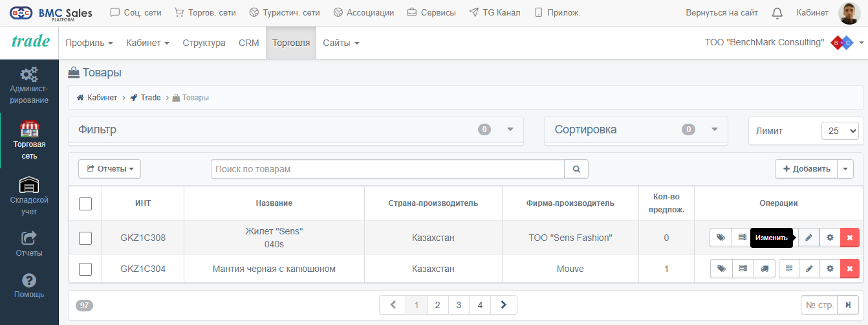Open Торговая сеть in the left sidebar
Viewport: 868px width, 325px height.
29,140
